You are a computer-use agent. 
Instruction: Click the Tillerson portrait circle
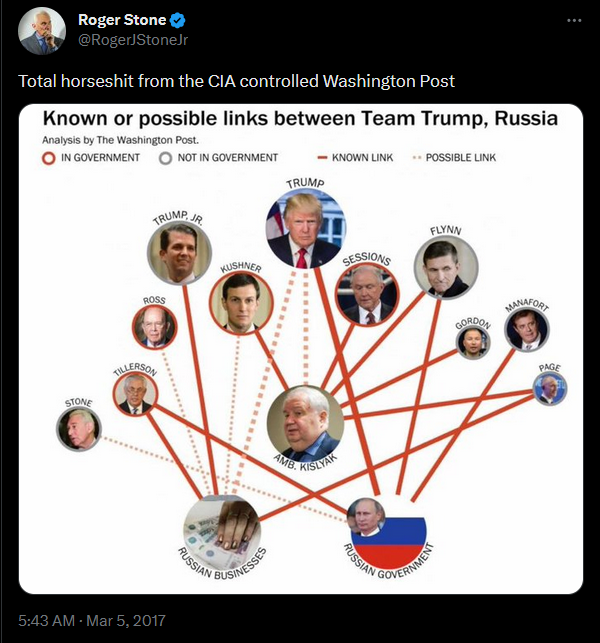[135, 394]
